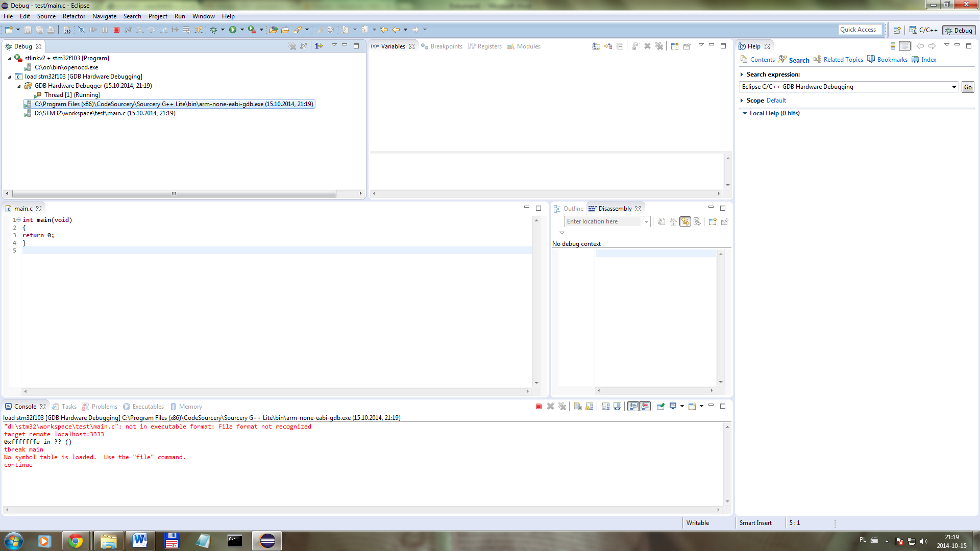
Task: Open Related Topics in Help view
Action: [843, 59]
